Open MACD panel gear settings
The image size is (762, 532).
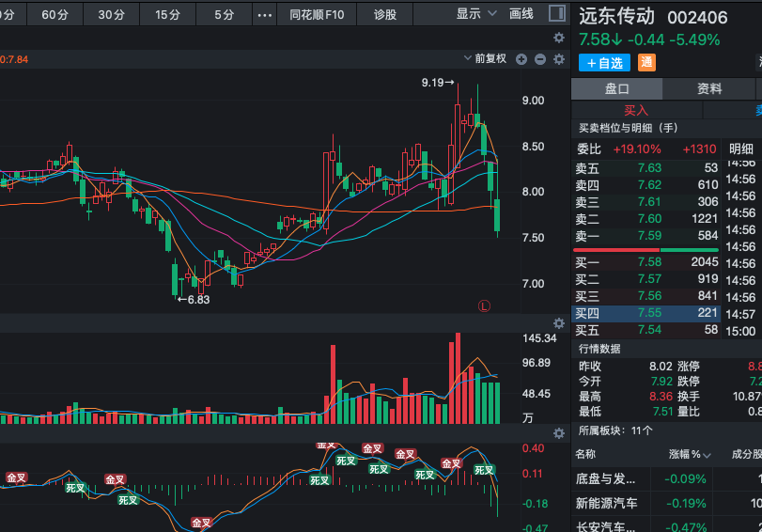click(x=559, y=433)
